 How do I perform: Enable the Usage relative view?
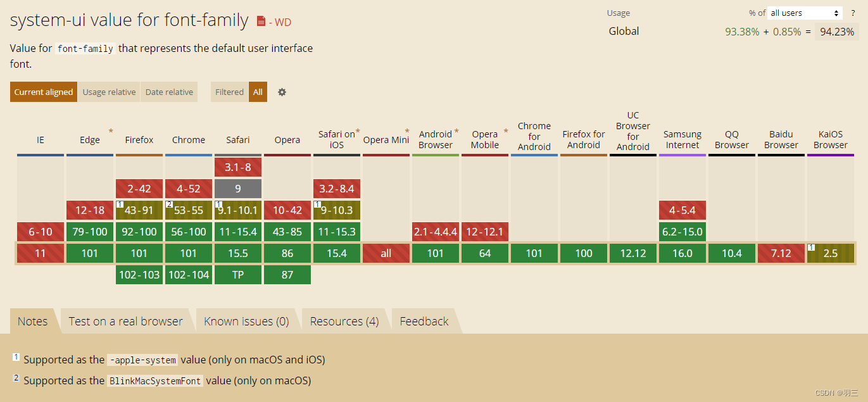[108, 92]
